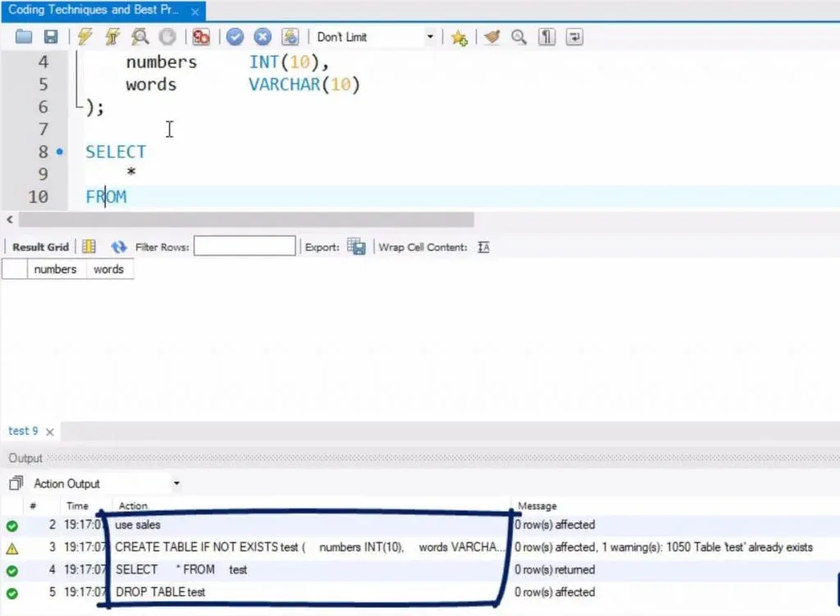Click the refresh result grid arrows
This screenshot has height=616, width=840.
[119, 247]
